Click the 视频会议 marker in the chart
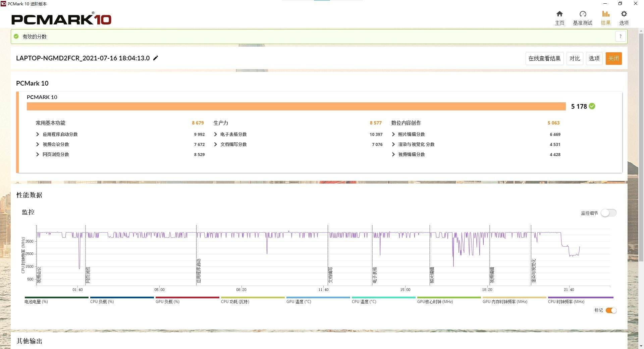The width and height of the screenshot is (644, 349). [x=39, y=275]
